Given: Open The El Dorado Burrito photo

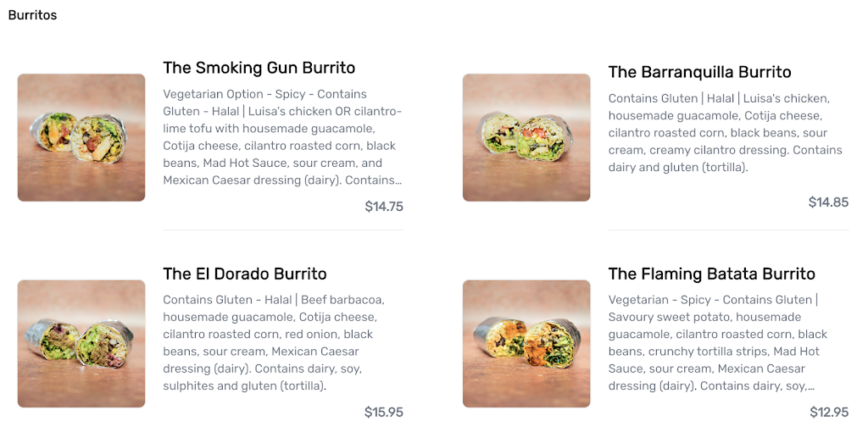Looking at the screenshot, I should pyautogui.click(x=81, y=344).
